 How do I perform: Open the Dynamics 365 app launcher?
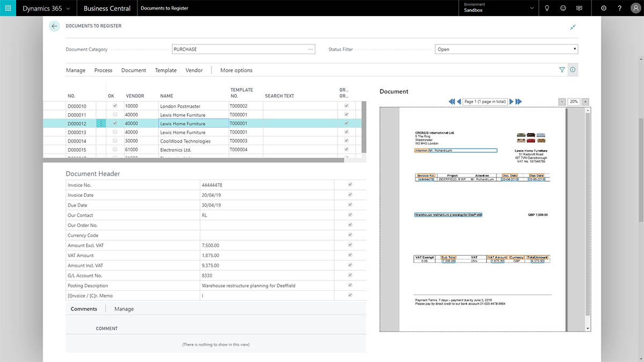pos(8,8)
